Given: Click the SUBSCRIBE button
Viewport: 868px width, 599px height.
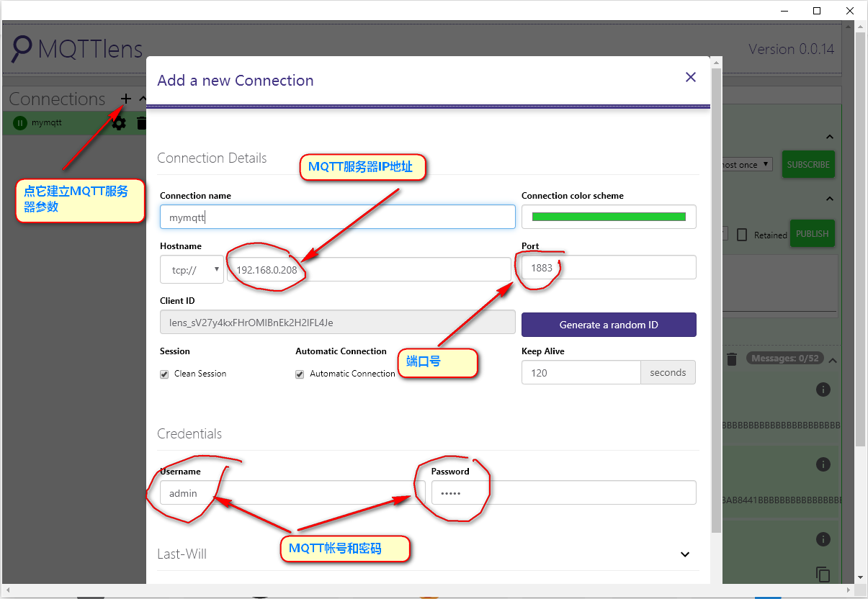Looking at the screenshot, I should (x=808, y=165).
